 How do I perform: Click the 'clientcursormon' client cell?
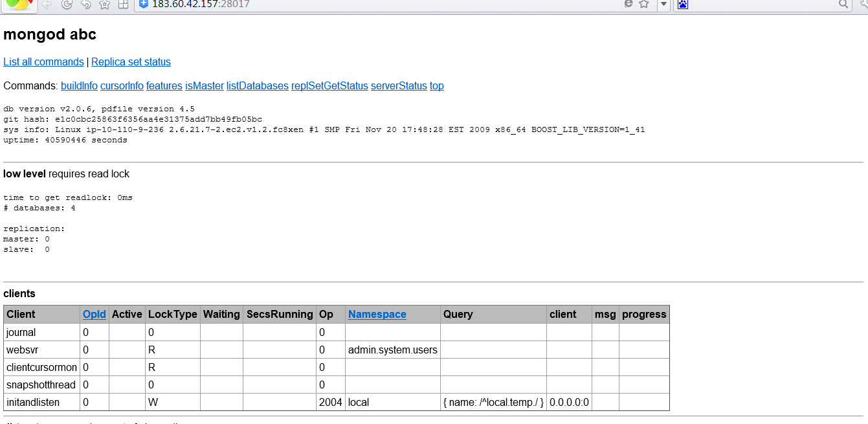[41, 367]
